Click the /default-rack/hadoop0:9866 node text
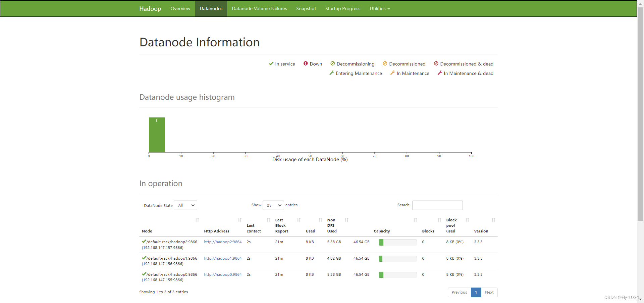The width and height of the screenshot is (644, 303). (x=172, y=274)
